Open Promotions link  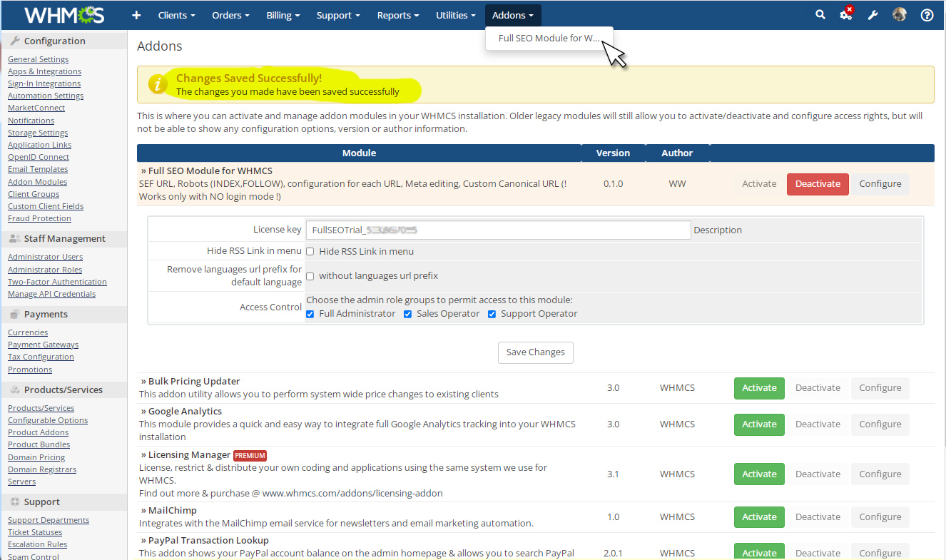[x=30, y=370]
